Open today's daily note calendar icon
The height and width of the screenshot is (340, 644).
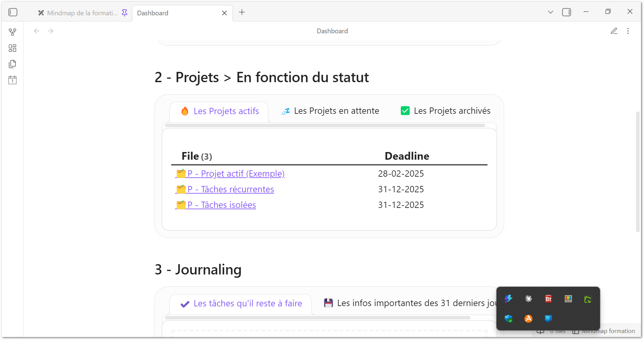click(12, 80)
